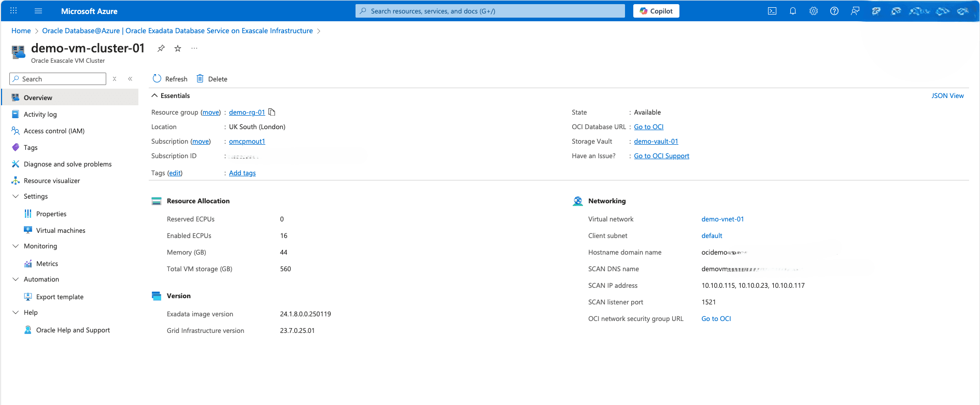The image size is (980, 405).
Task: Click Go to OCI Support link
Action: pos(662,156)
